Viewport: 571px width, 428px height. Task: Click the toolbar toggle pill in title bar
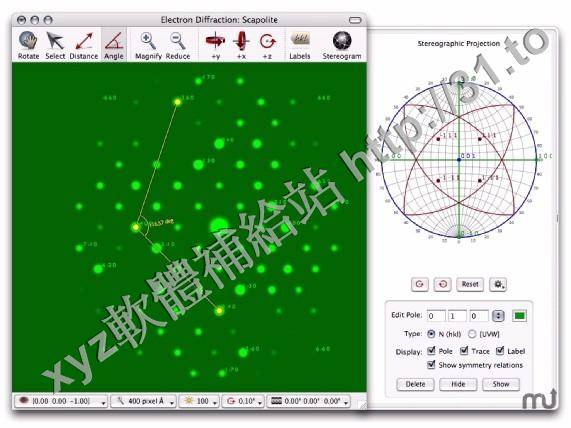click(x=355, y=20)
